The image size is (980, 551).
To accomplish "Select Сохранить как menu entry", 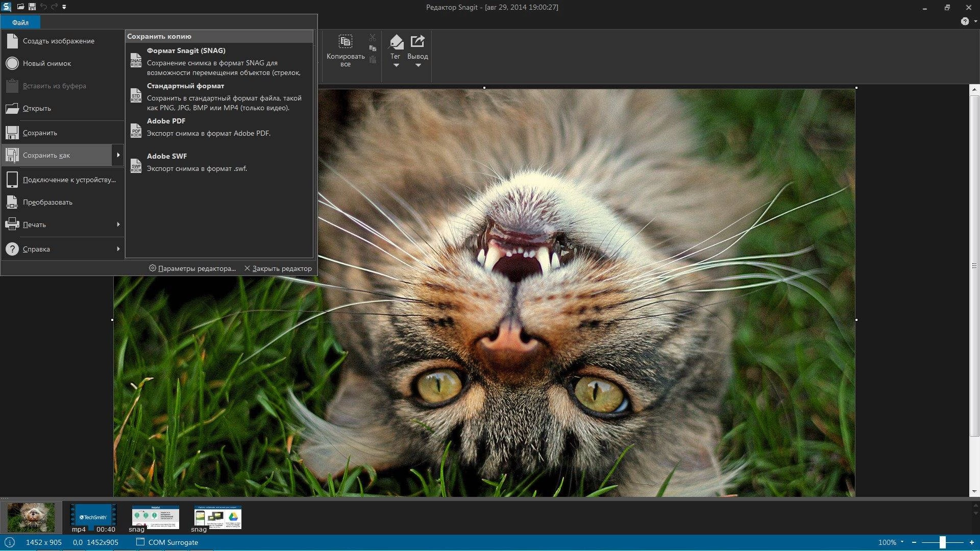I will [x=57, y=155].
